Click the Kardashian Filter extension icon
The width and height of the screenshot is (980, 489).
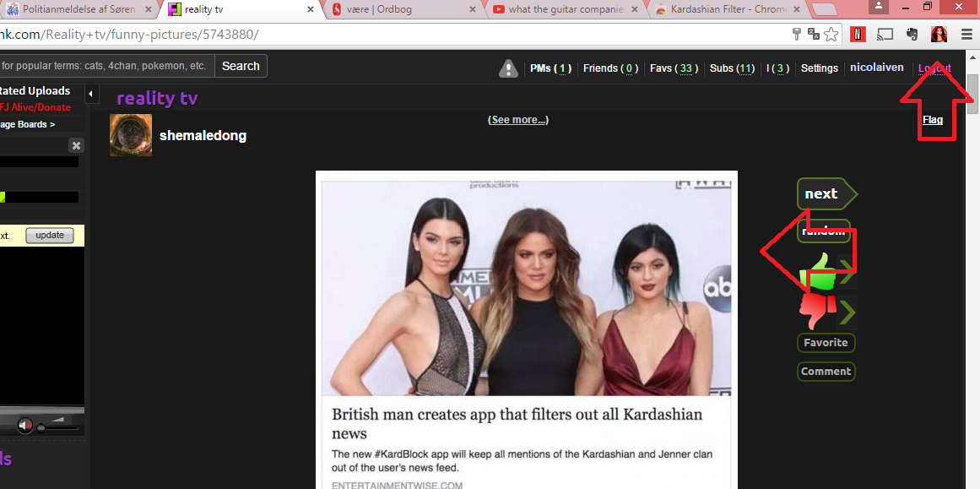[x=939, y=35]
